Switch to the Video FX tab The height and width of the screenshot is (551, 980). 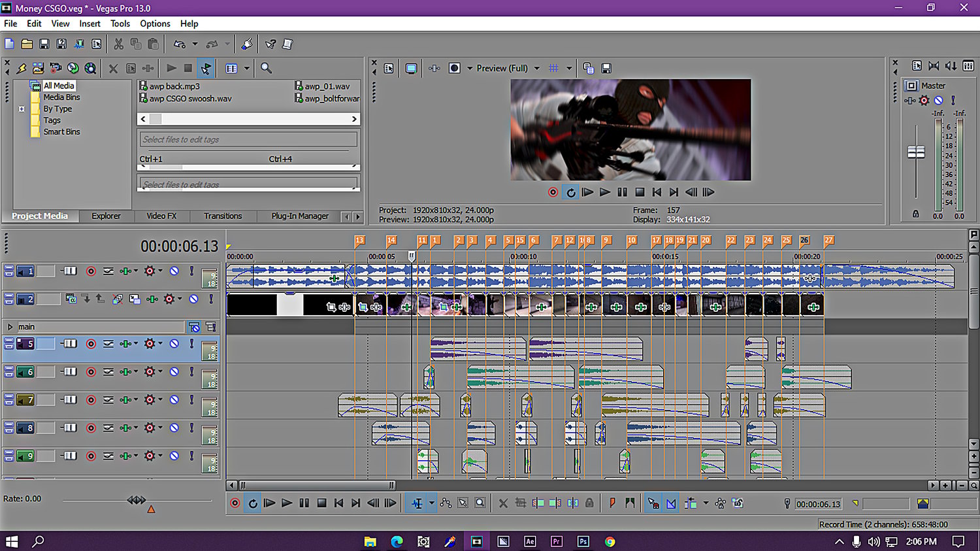click(x=161, y=216)
